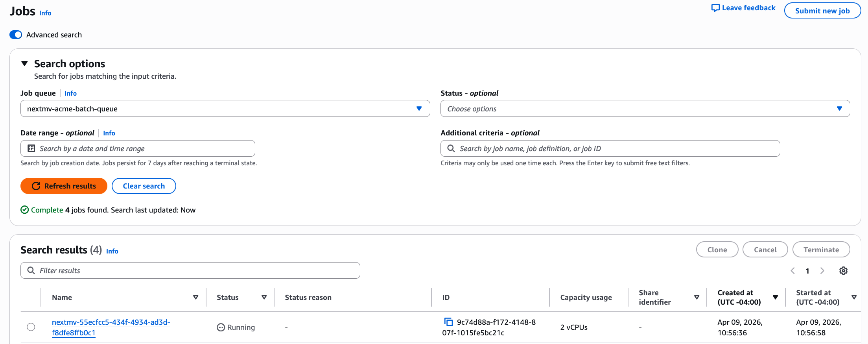The height and width of the screenshot is (344, 868).
Task: Click the Filter results input
Action: pyautogui.click(x=190, y=270)
